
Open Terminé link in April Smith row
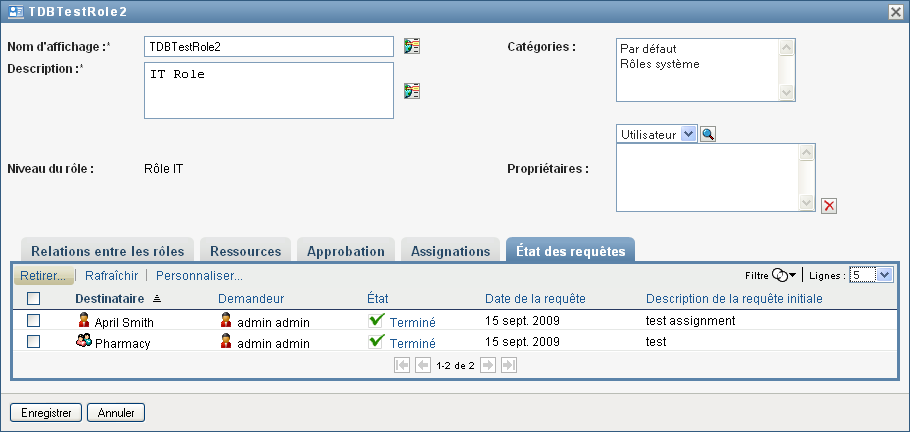(413, 323)
